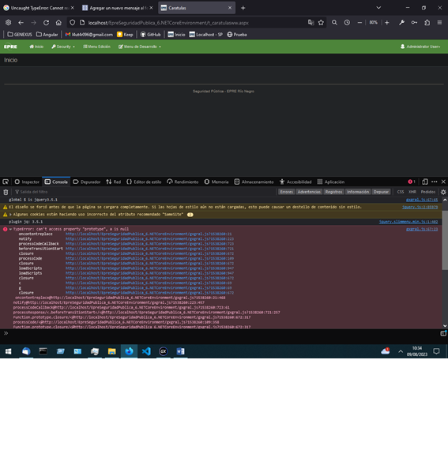Zoom out with the minus button

(x=360, y=22)
